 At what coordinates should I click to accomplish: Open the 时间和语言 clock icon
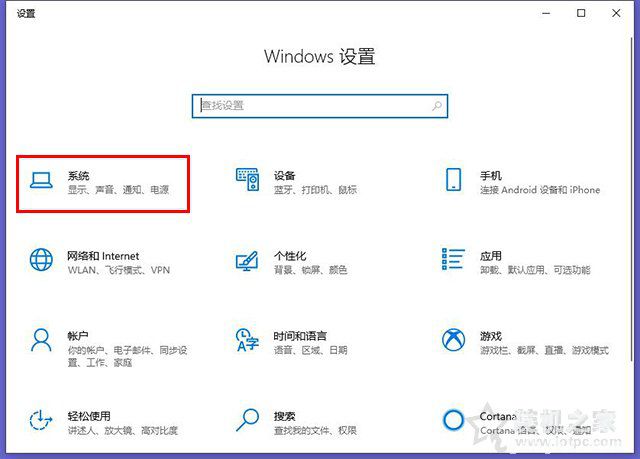pyautogui.click(x=247, y=340)
